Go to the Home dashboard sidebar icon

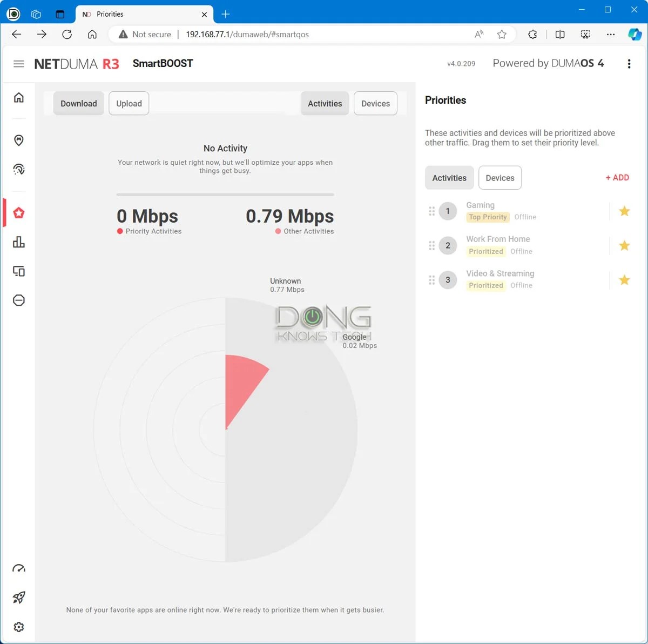[19, 97]
